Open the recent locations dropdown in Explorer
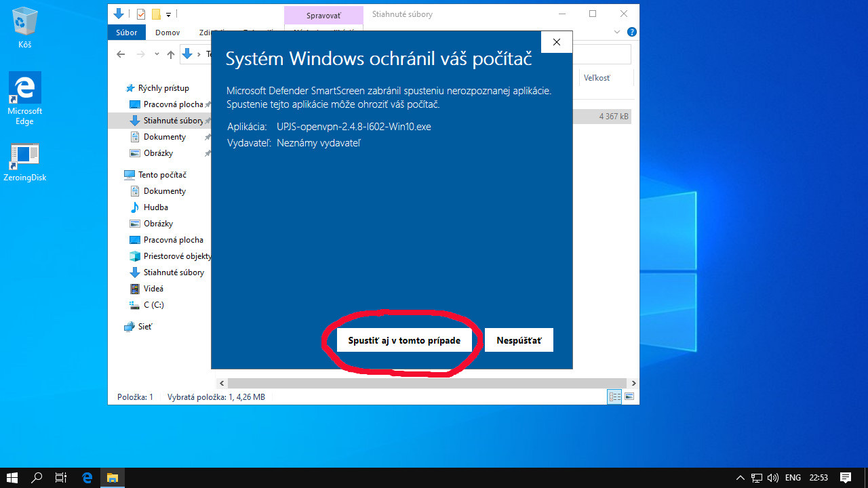Screen dimensions: 868x488 157,54
